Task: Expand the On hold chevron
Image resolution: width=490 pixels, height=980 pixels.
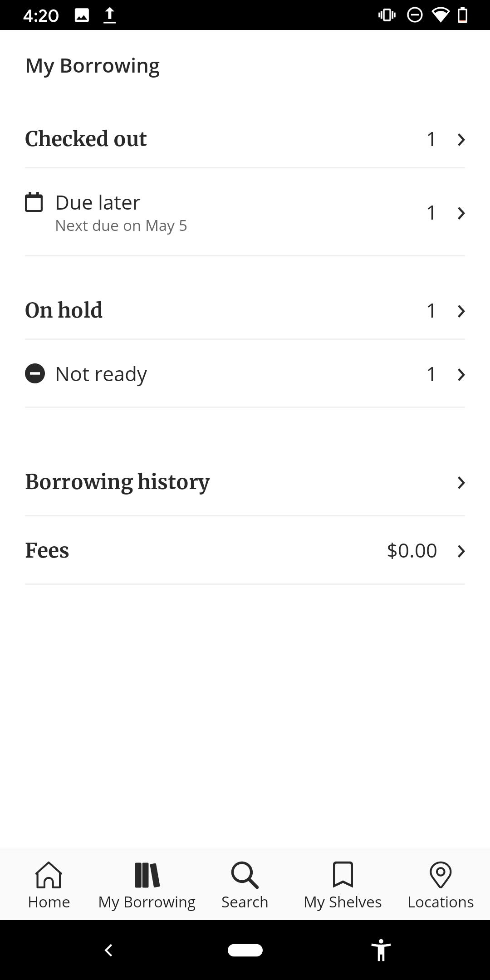Action: [461, 311]
